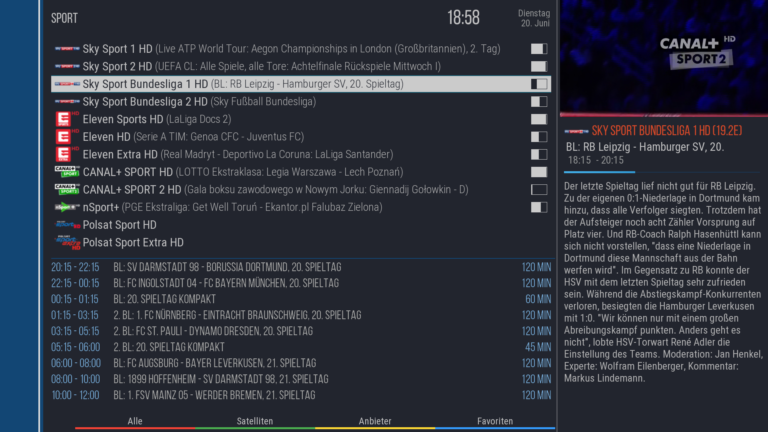Open the 2. BL: 20. Spieltag Kompakt event
The height and width of the screenshot is (432, 768).
click(x=301, y=347)
